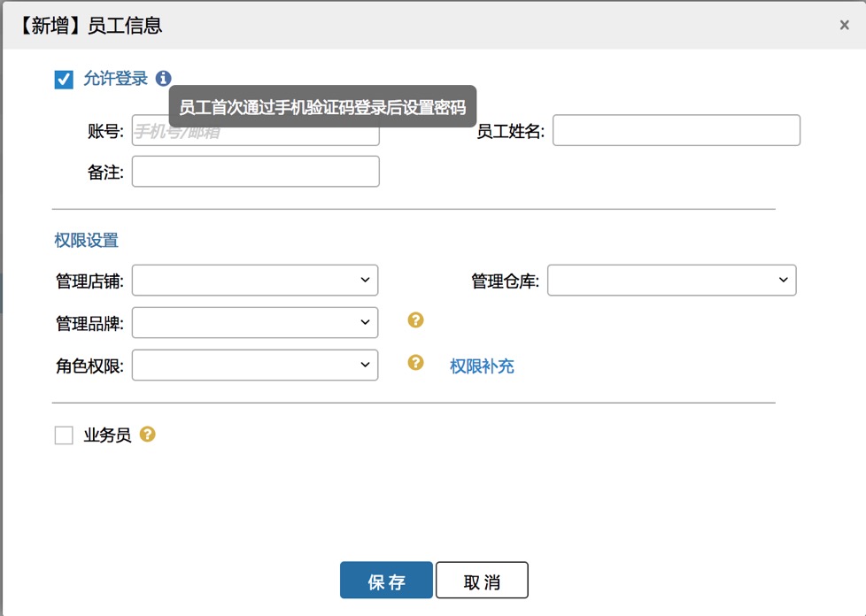Click help icon beside 业务员

click(148, 435)
